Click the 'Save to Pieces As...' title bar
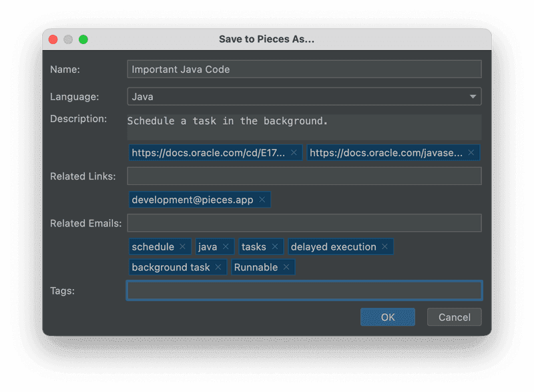 click(267, 39)
